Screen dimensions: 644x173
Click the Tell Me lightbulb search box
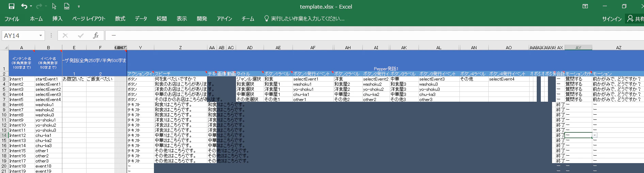pyautogui.click(x=304, y=19)
